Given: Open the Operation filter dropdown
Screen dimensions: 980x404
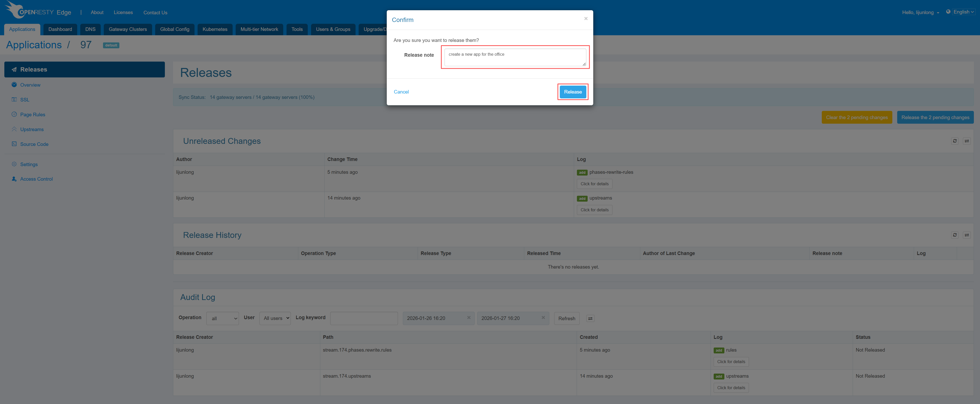Looking at the screenshot, I should pyautogui.click(x=223, y=318).
